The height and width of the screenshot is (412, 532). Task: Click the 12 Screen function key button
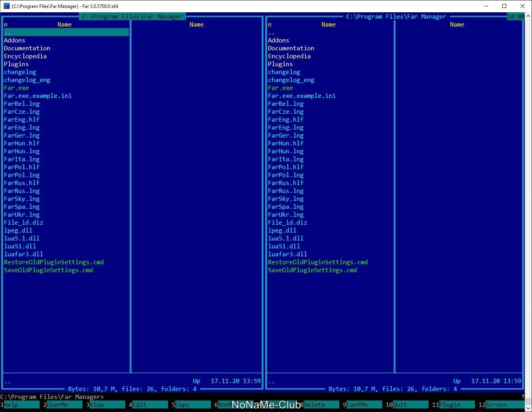[501, 405]
